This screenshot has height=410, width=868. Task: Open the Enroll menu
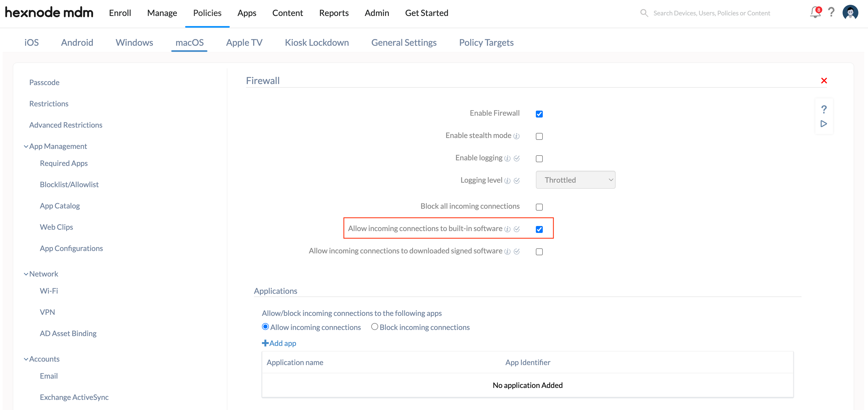coord(120,13)
